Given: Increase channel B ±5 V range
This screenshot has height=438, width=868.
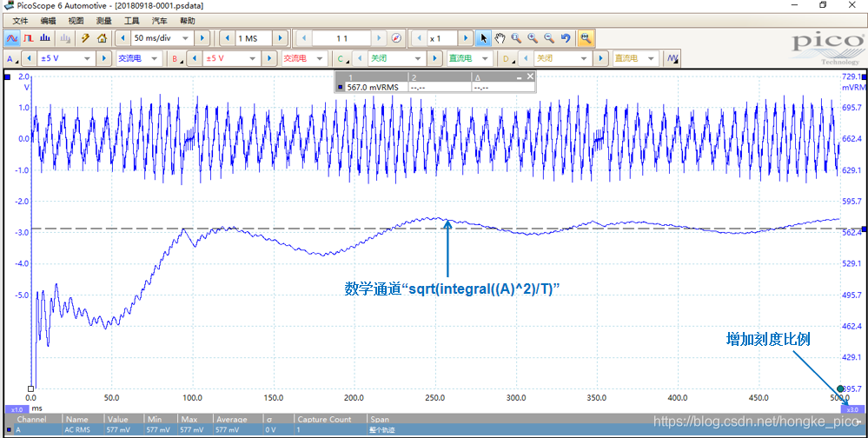Looking at the screenshot, I should [x=268, y=58].
